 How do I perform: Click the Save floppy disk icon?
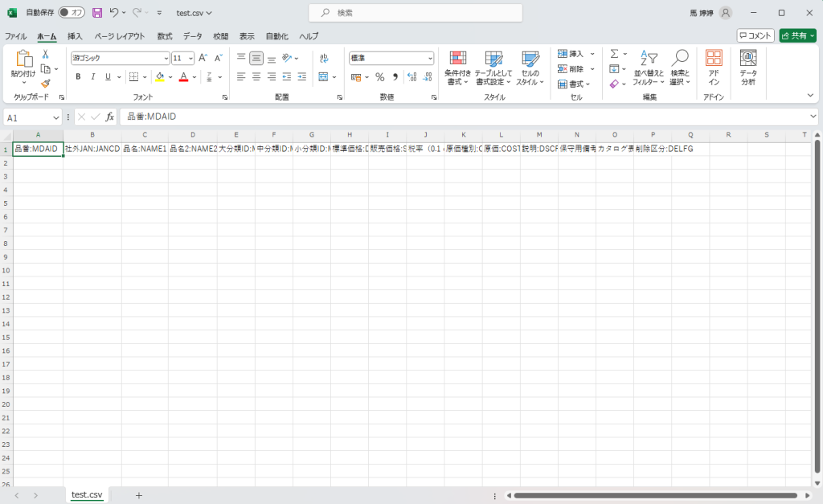click(97, 13)
